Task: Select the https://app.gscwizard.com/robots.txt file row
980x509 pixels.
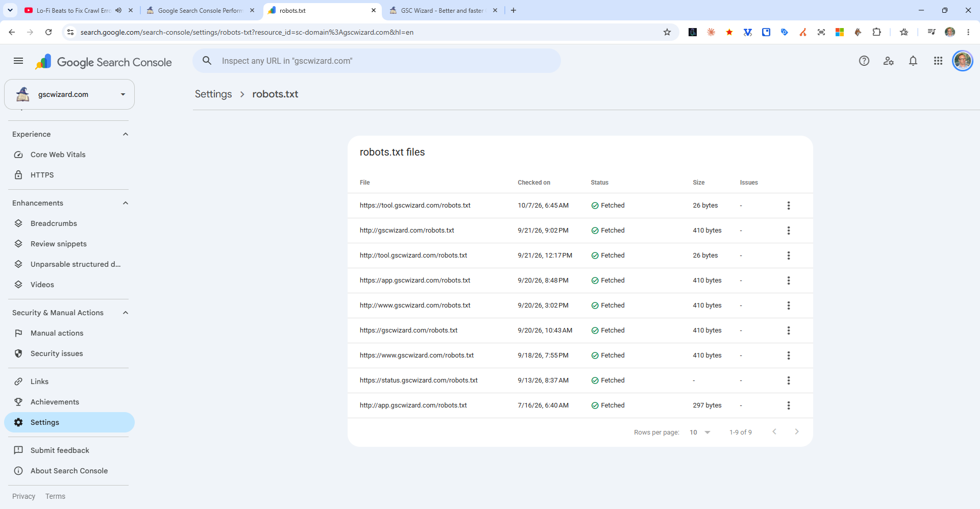Action: click(580, 281)
